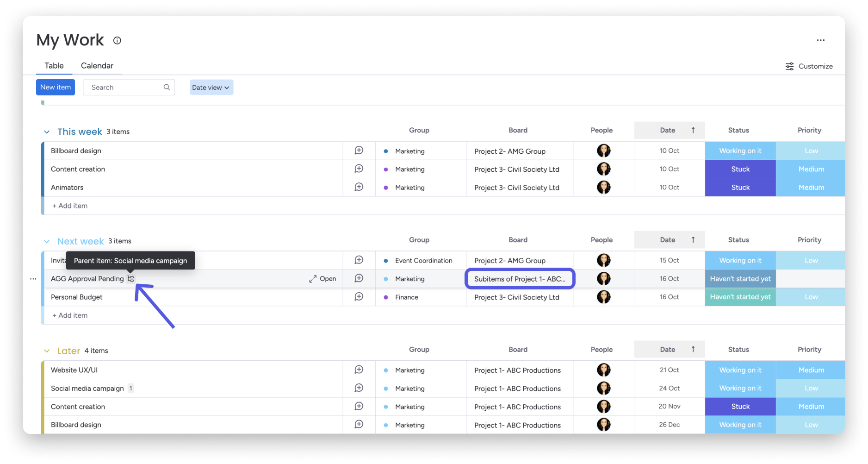Select the Table tab

[x=54, y=66]
